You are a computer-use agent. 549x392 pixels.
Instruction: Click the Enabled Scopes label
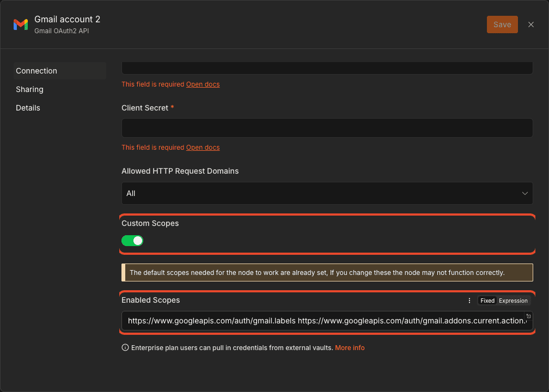[150, 301]
